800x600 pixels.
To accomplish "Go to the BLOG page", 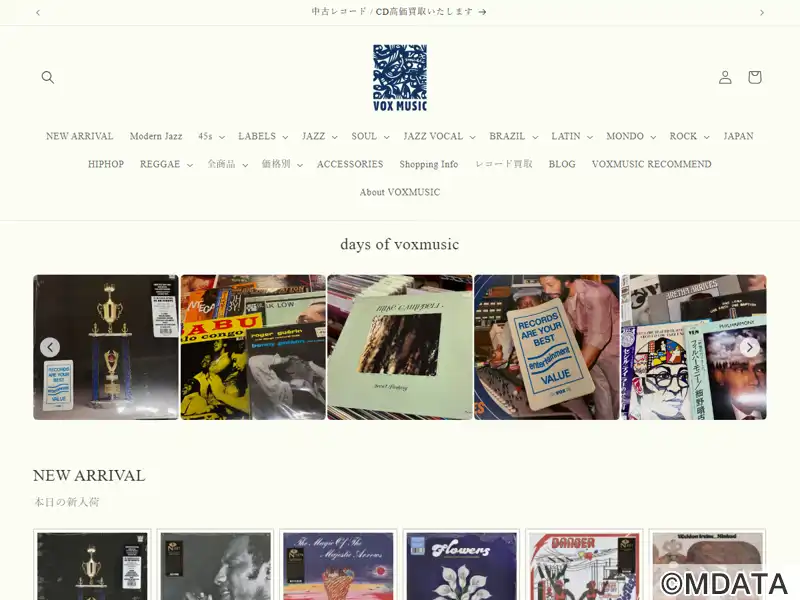I will tap(562, 164).
